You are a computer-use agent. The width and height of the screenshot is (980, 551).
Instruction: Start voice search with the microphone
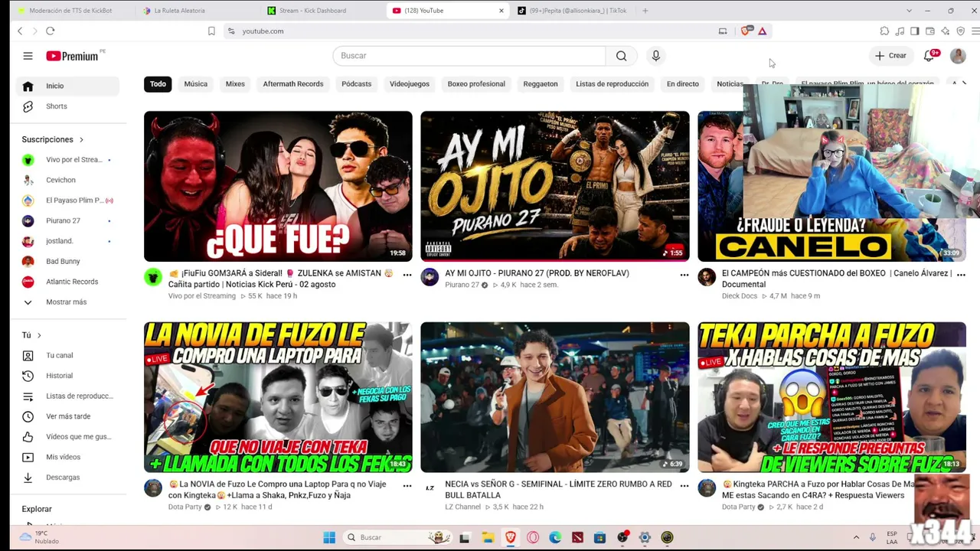click(655, 56)
